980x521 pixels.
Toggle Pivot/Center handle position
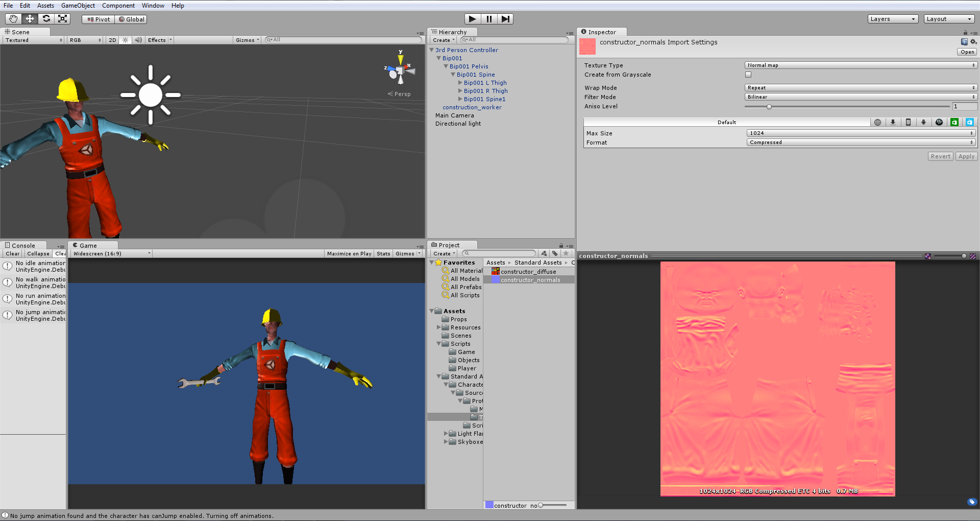pyautogui.click(x=99, y=19)
